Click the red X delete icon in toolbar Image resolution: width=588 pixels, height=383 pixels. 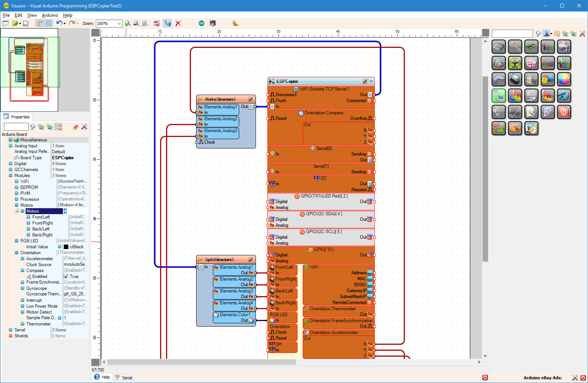pos(178,23)
